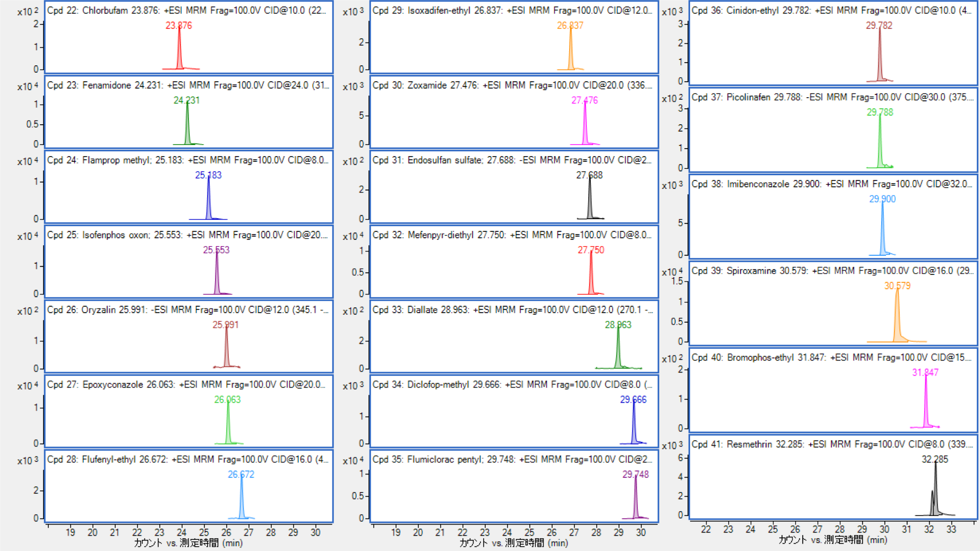Screen dimensions: 980x551
Task: Select the Cpd 36 Cinidon-ethyl title
Action: pos(832,11)
